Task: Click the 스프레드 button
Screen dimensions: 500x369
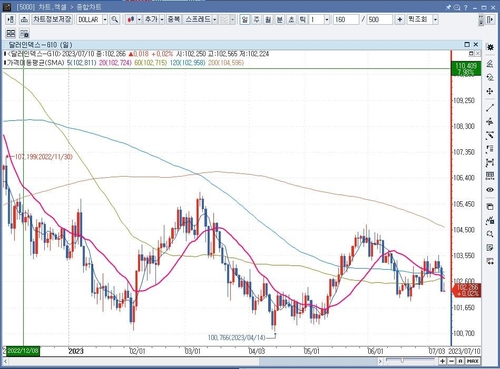Action: click(x=198, y=19)
